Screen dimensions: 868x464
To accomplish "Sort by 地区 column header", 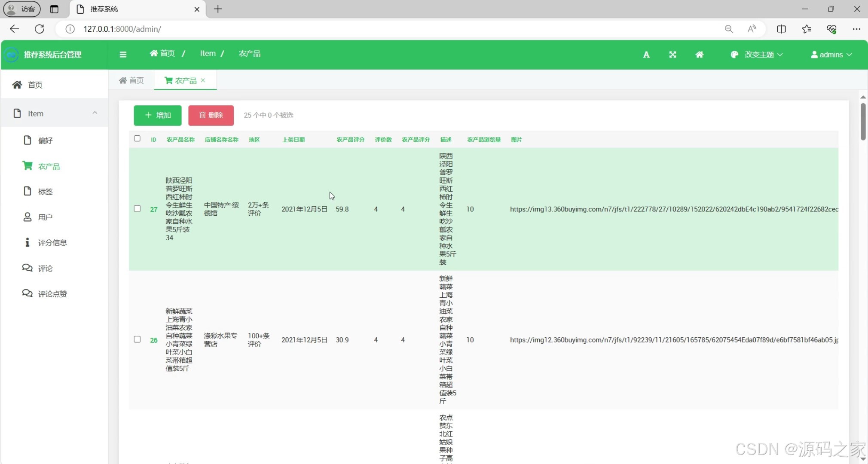I will click(254, 140).
